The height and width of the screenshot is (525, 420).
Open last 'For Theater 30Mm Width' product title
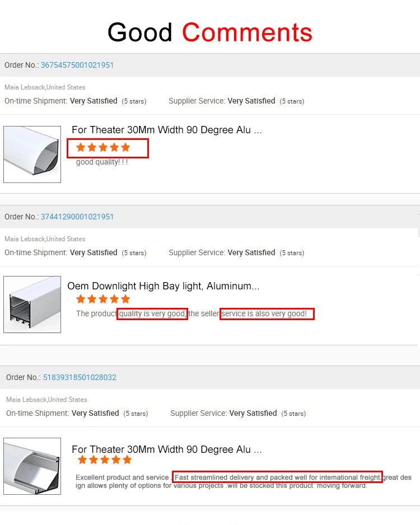166,449
